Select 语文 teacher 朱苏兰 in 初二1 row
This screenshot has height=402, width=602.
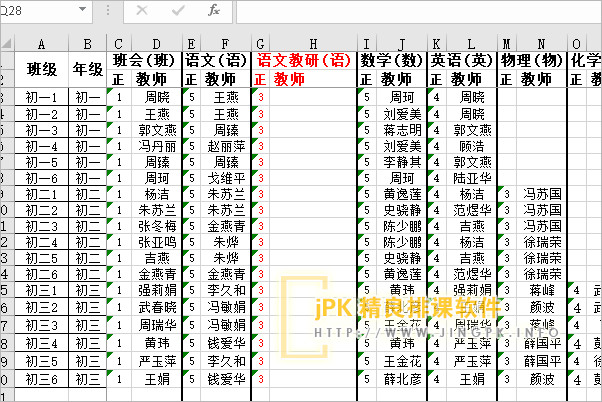tap(226, 194)
